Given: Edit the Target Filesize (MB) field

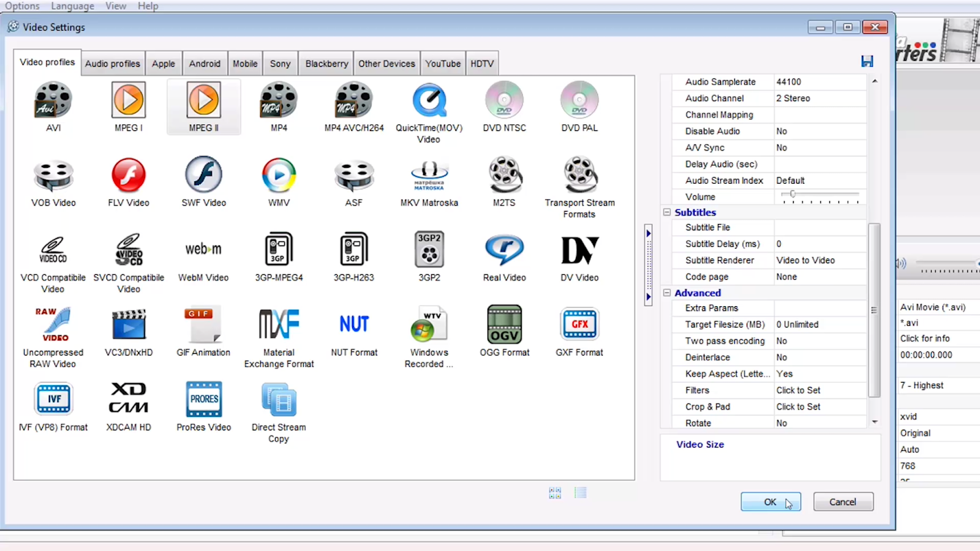Looking at the screenshot, I should (x=820, y=324).
